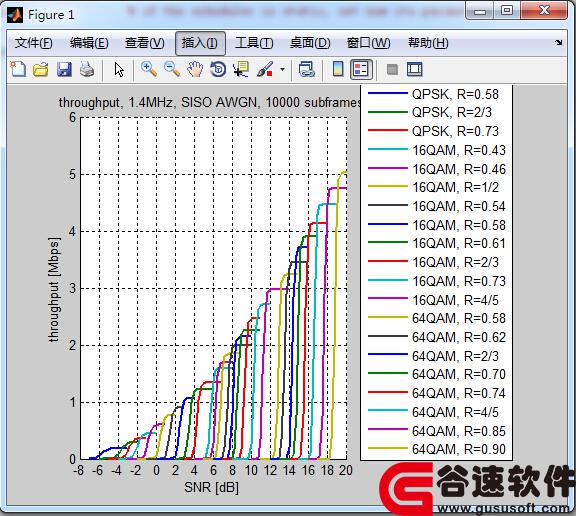Select legend entry 64QAM, R=4/5
Image resolution: width=576 pixels, height=516 pixels.
(433, 412)
